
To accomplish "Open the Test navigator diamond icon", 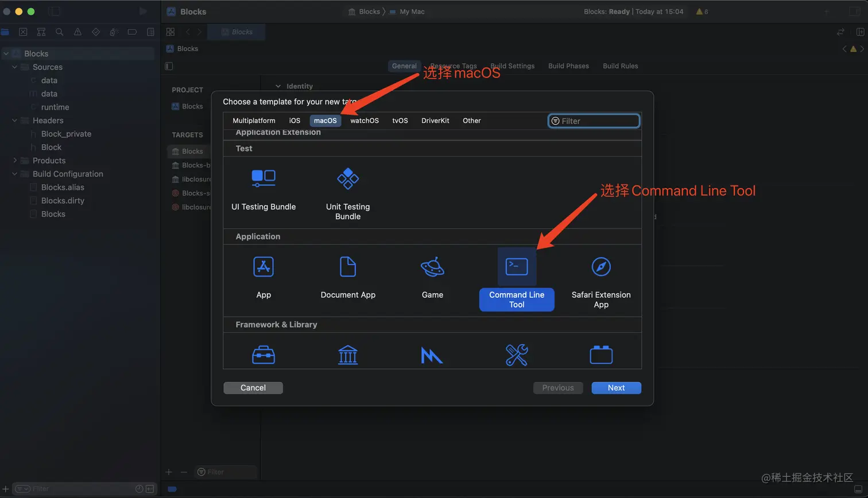I will click(x=96, y=32).
